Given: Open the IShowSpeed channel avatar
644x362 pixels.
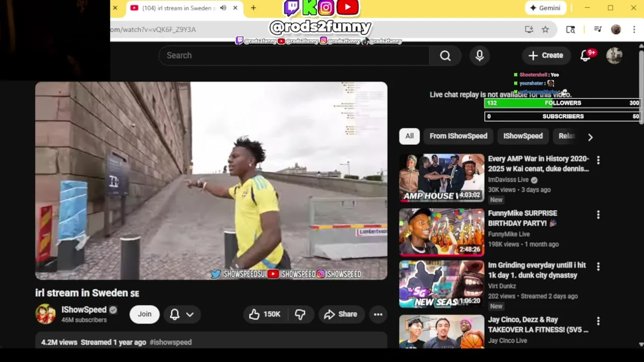Looking at the screenshot, I should point(45,314).
